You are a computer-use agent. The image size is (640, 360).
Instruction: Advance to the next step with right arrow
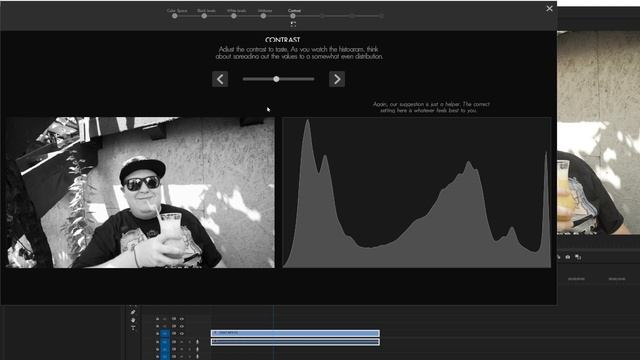(337, 79)
